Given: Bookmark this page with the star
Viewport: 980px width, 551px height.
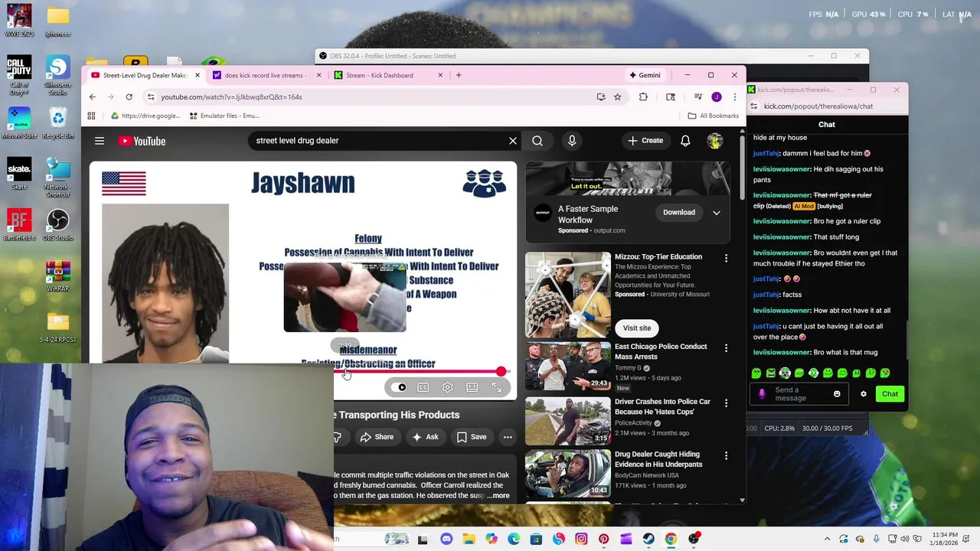Looking at the screenshot, I should tap(617, 97).
